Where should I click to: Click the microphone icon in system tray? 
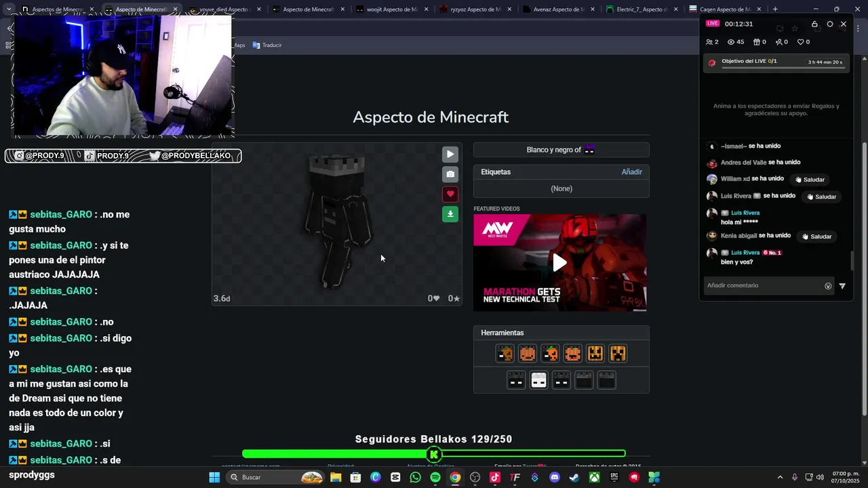point(794,477)
